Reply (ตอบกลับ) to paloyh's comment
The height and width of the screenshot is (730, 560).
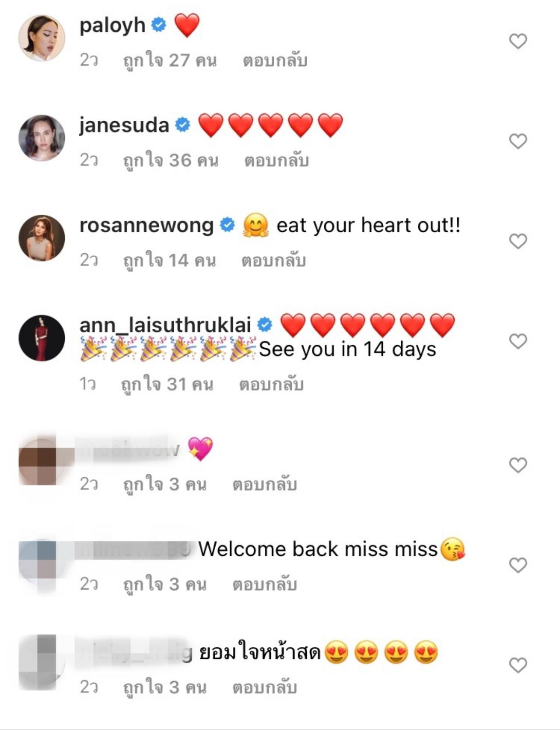(275, 60)
